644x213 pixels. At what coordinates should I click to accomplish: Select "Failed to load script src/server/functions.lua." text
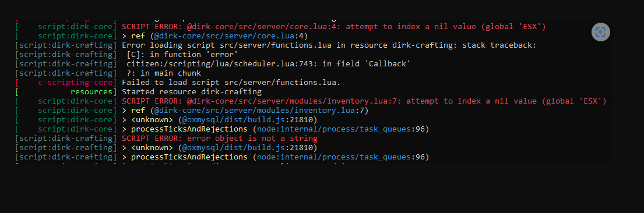coord(231,83)
